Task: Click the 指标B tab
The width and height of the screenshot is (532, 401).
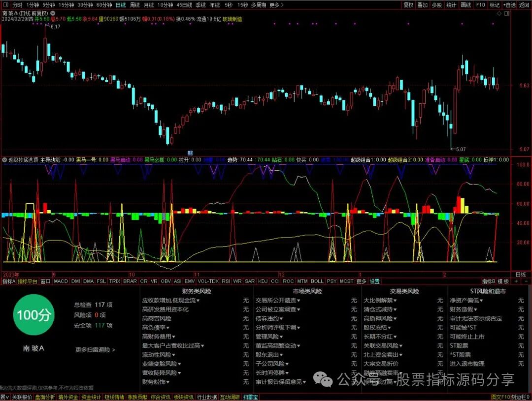Action: [x=488, y=281]
